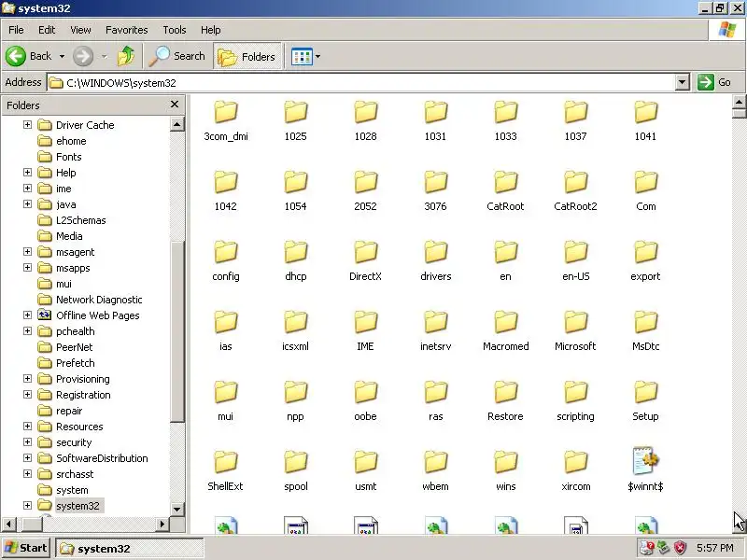Click the taskbar clock showing 5:57 PM
This screenshot has width=747, height=560.
click(715, 548)
